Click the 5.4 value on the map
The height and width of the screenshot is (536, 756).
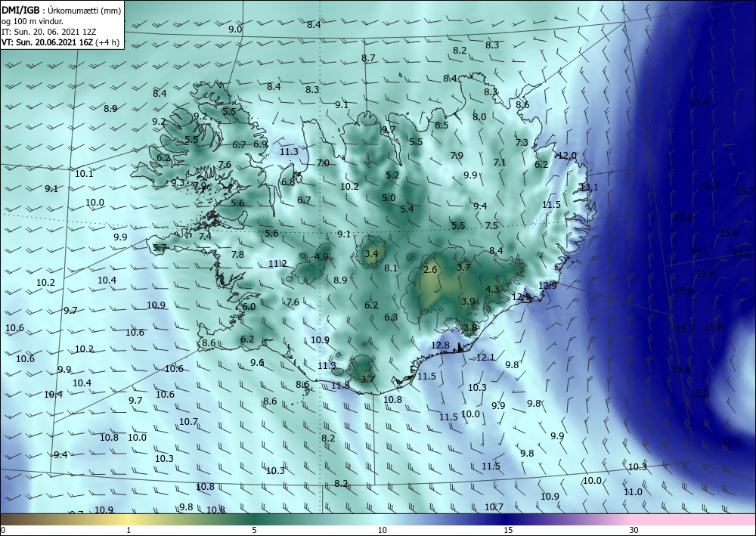(x=407, y=209)
